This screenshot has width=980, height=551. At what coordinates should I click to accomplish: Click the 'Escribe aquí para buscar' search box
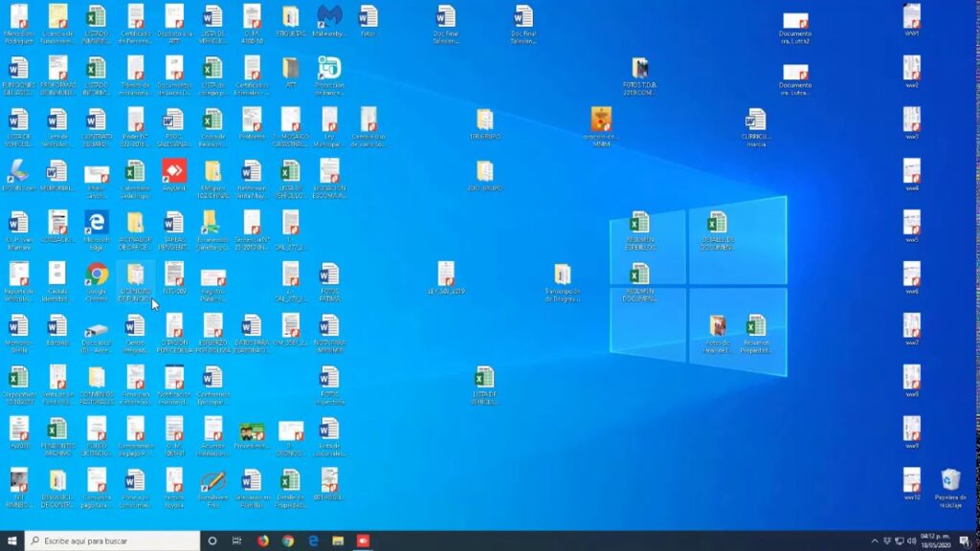click(x=115, y=540)
